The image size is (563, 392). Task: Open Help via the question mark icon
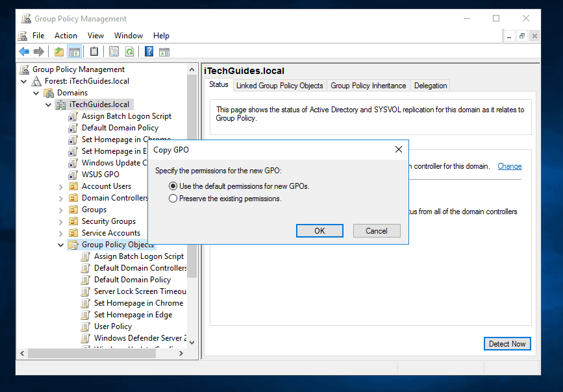point(149,52)
